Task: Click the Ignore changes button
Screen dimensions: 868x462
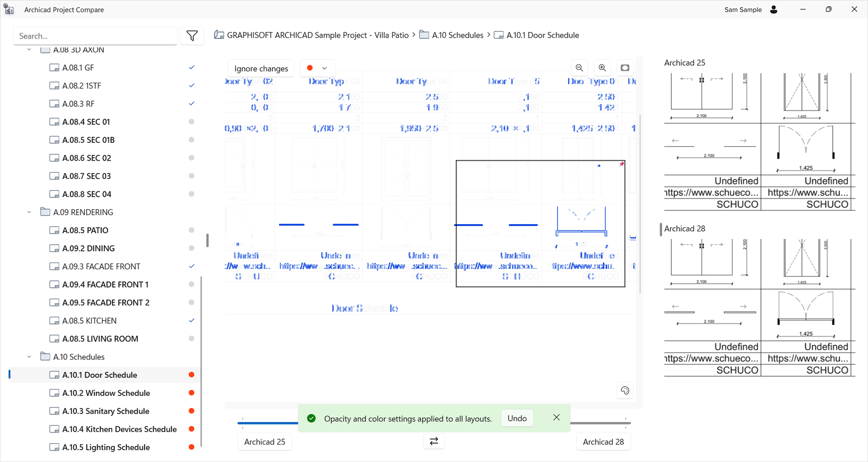Action: tap(261, 68)
